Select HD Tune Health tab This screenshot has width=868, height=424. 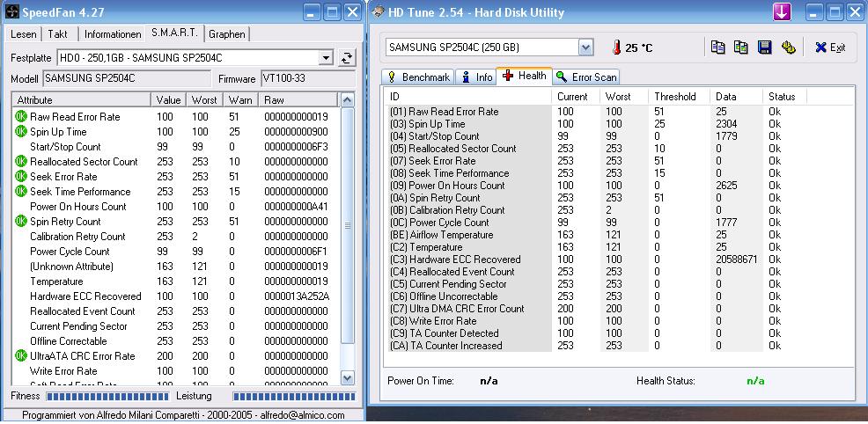coord(524,77)
